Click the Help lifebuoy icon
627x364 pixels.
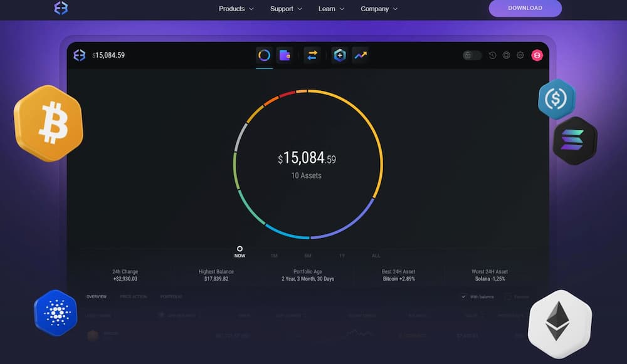coord(506,55)
